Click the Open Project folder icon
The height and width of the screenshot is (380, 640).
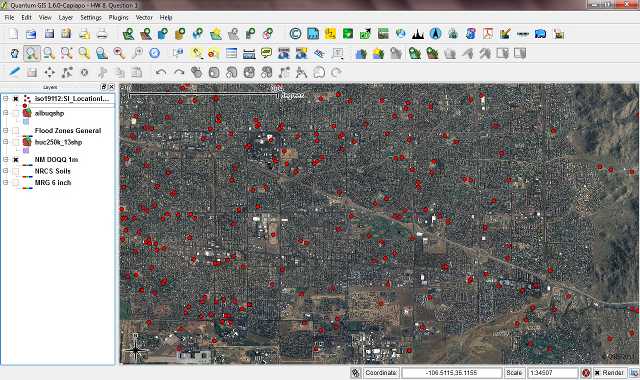(31, 33)
